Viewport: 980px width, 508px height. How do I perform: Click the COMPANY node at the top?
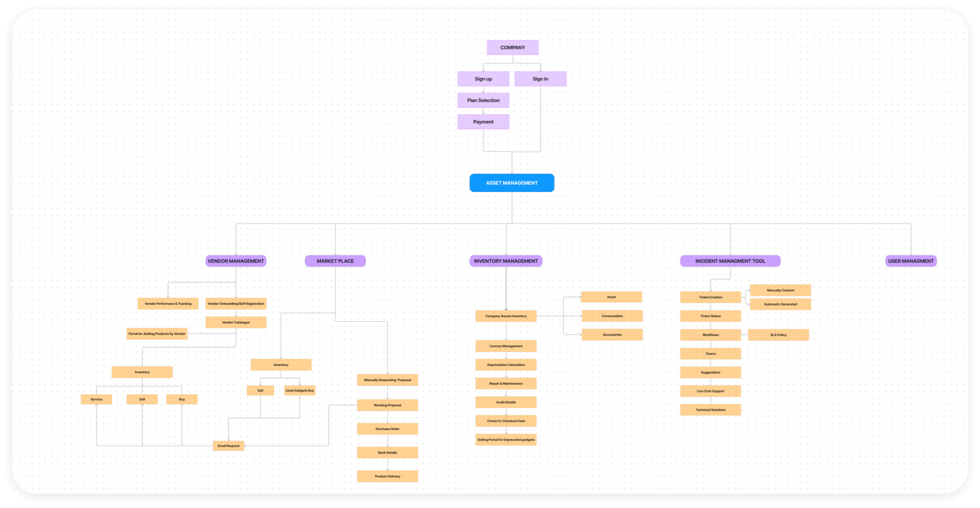pyautogui.click(x=512, y=48)
